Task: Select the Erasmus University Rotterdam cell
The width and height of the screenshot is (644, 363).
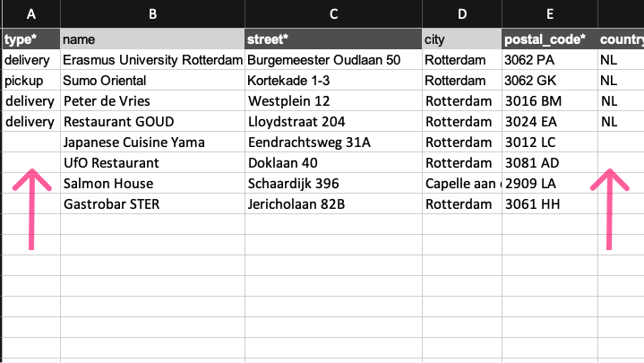Action: (x=152, y=60)
